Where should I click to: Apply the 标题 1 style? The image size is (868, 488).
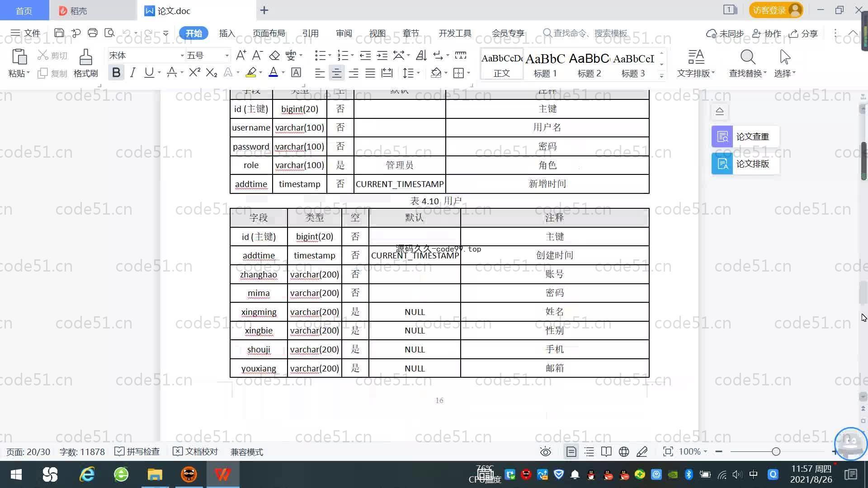click(545, 64)
